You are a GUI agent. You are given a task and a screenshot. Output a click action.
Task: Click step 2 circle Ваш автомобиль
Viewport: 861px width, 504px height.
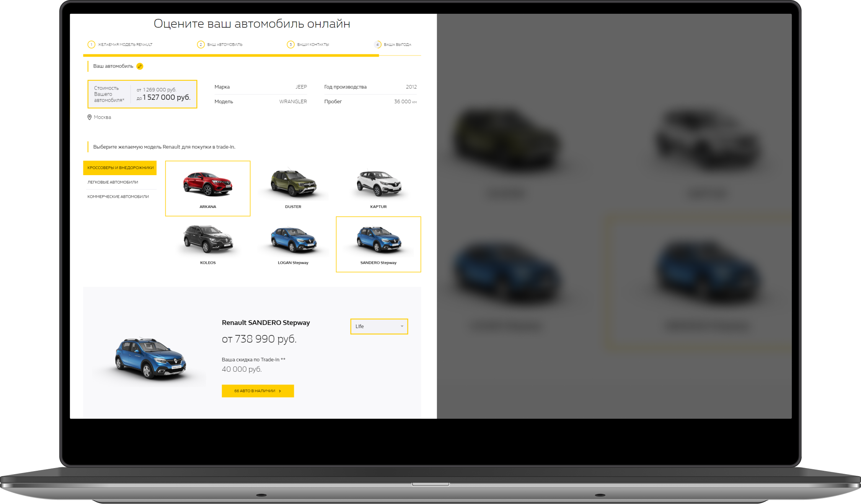click(x=201, y=44)
